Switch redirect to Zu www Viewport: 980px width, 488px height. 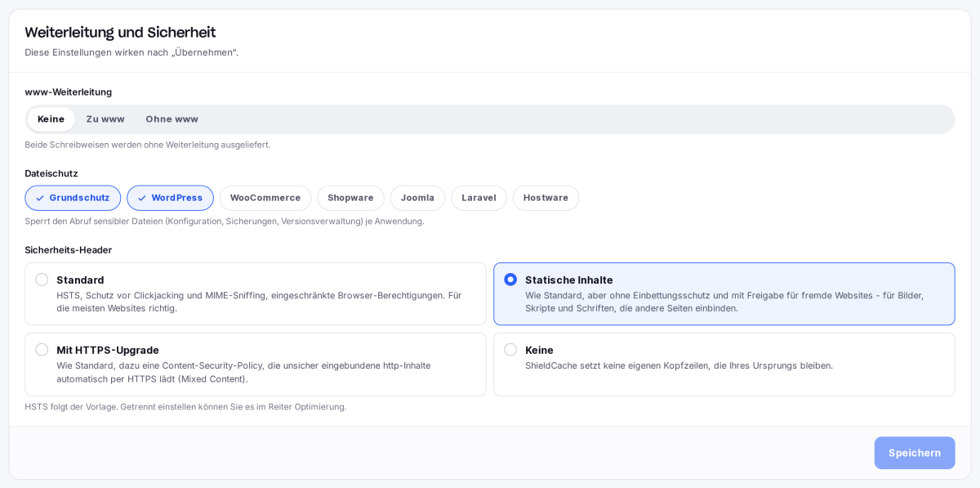[x=105, y=119]
